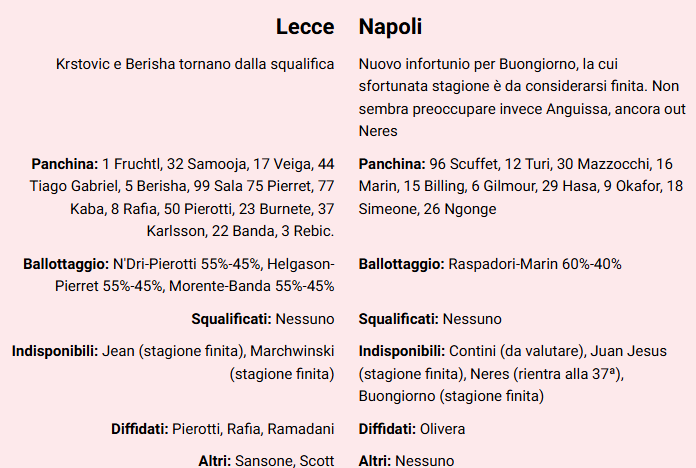Click the Lecce team heading
This screenshot has width=696, height=468.
(305, 27)
